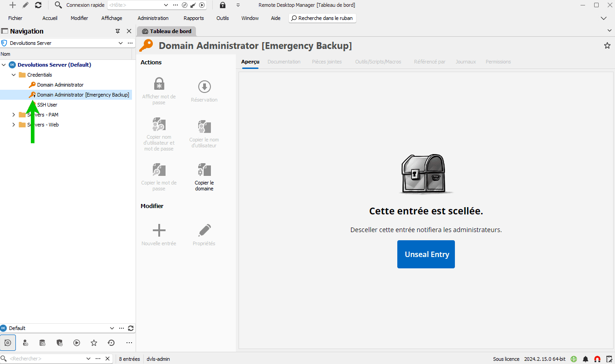Viewport: 615px width, 364px height.
Task: Star this entry as favorite
Action: [607, 45]
